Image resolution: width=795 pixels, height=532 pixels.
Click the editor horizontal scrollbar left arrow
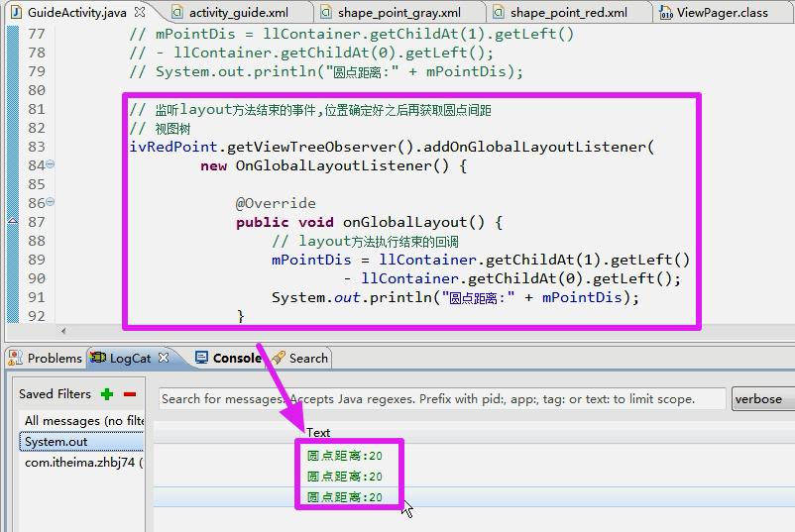pyautogui.click(x=65, y=331)
